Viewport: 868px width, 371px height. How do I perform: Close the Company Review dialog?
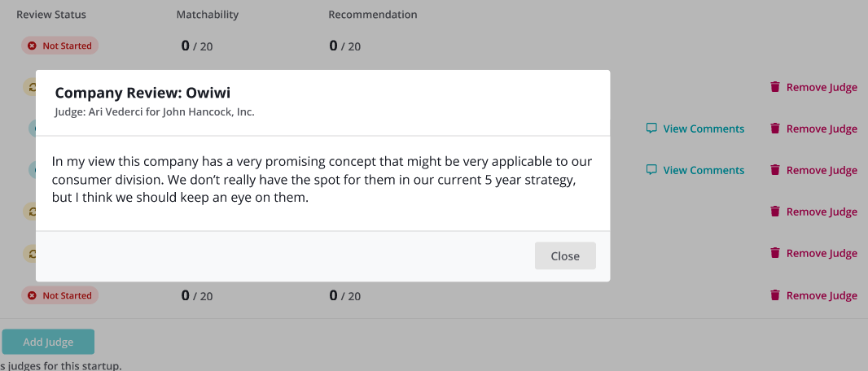tap(565, 256)
